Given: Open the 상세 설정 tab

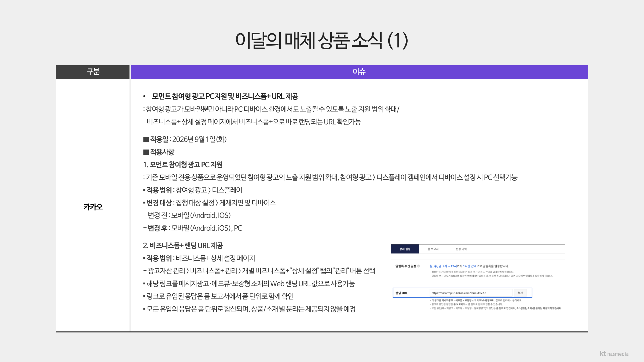Looking at the screenshot, I should click(x=405, y=249).
